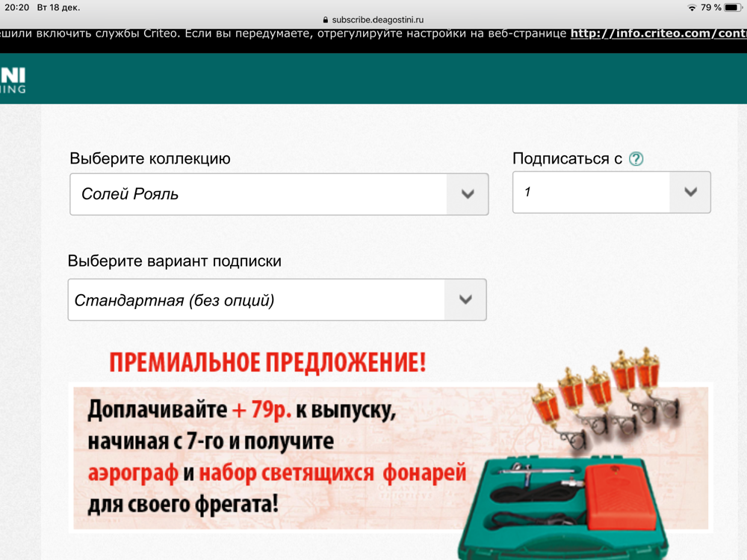This screenshot has height=560, width=747.
Task: Click the набор светящихся фонарей text
Action: pos(333,473)
